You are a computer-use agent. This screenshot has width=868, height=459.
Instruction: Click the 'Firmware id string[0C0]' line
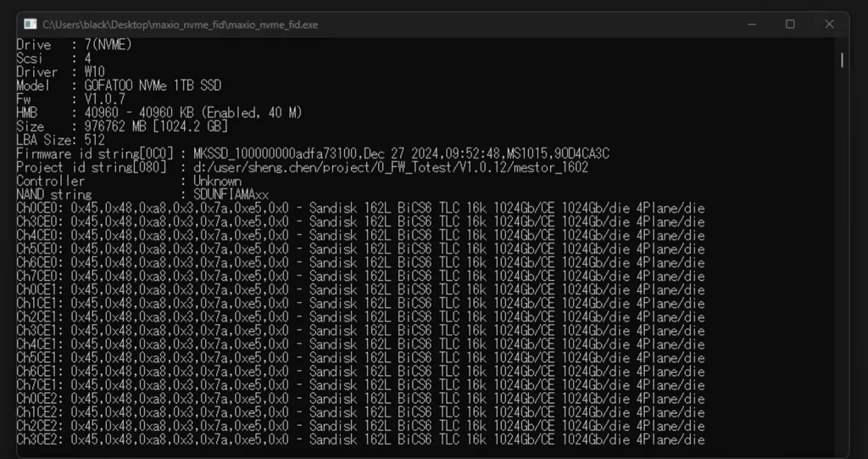point(313,154)
